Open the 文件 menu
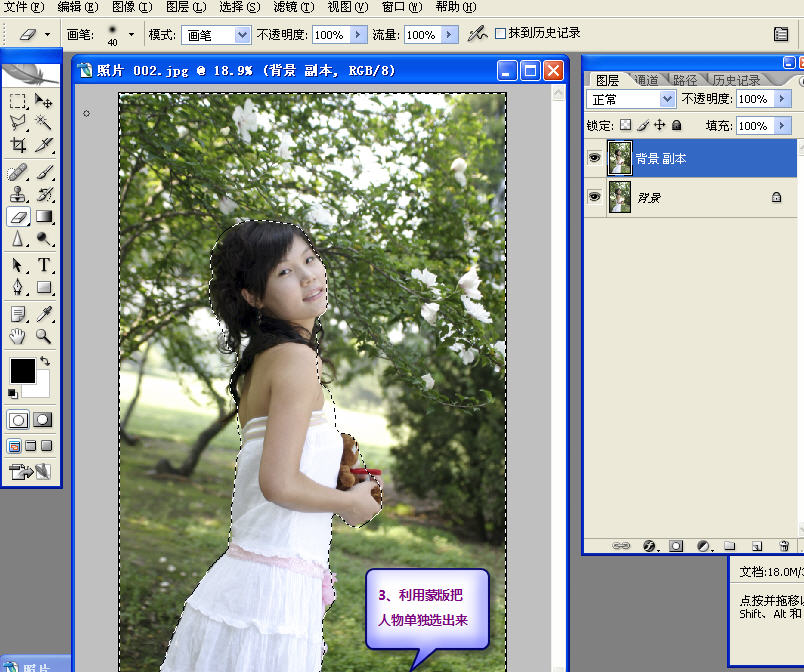804x672 pixels. [24, 7]
